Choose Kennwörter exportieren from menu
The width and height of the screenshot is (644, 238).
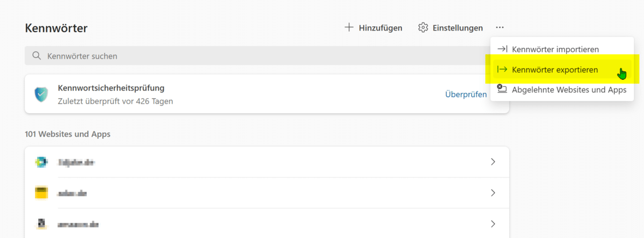(555, 70)
